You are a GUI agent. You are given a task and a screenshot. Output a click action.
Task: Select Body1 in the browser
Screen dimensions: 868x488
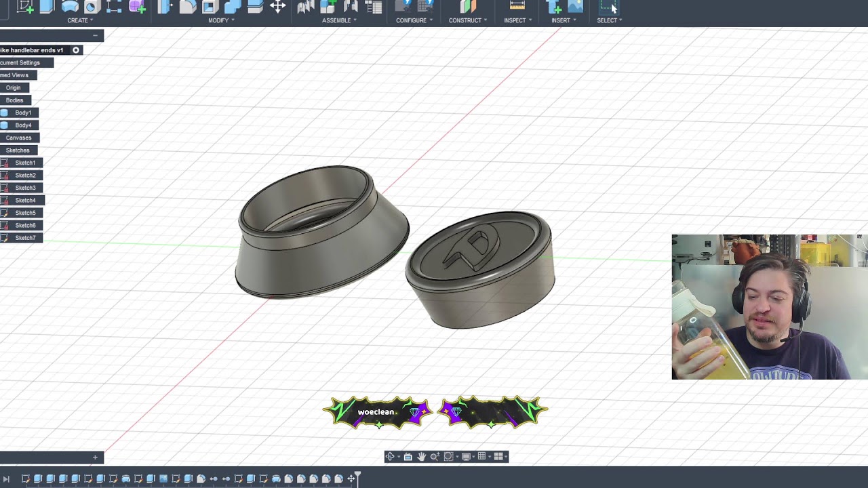[23, 113]
